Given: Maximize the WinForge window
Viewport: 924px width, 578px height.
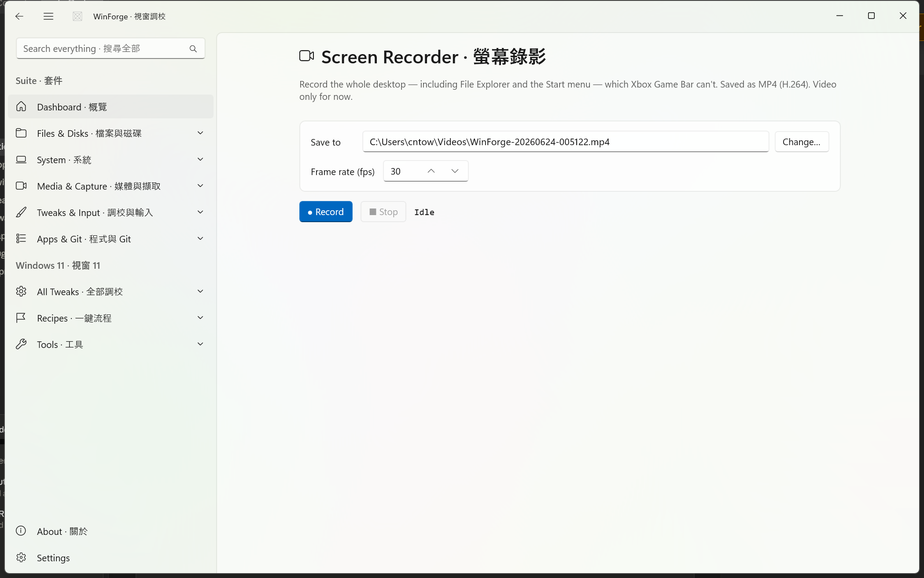Looking at the screenshot, I should (x=871, y=16).
